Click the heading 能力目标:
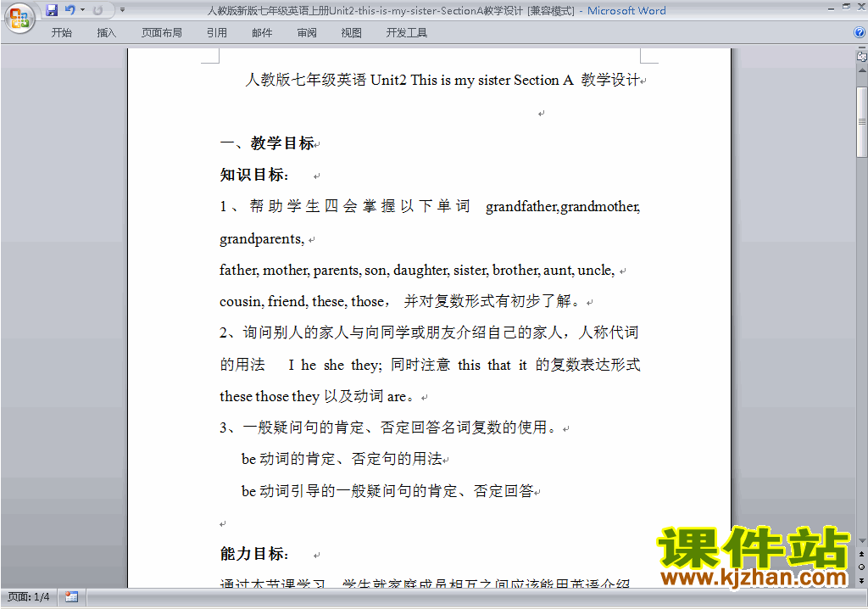868x609 pixels. [254, 554]
